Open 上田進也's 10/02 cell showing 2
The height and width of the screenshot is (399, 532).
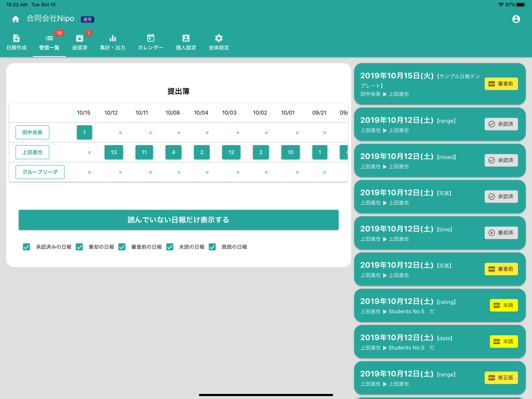tap(261, 152)
